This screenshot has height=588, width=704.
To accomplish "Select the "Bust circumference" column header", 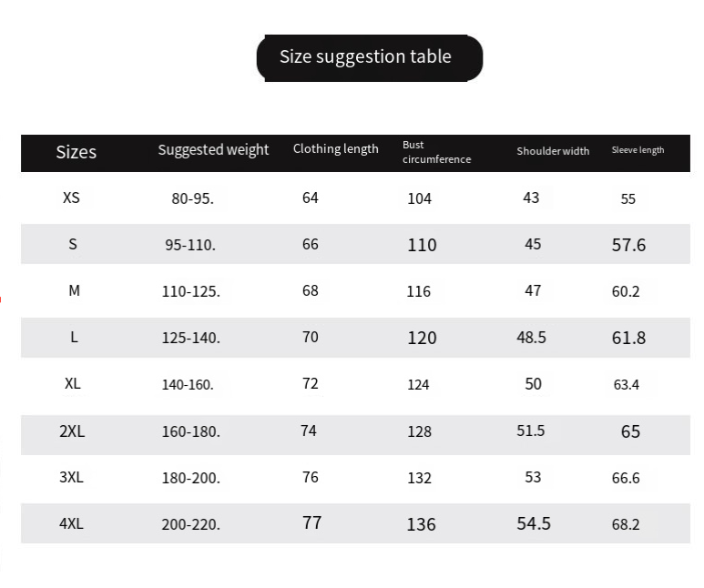I will 436,152.
